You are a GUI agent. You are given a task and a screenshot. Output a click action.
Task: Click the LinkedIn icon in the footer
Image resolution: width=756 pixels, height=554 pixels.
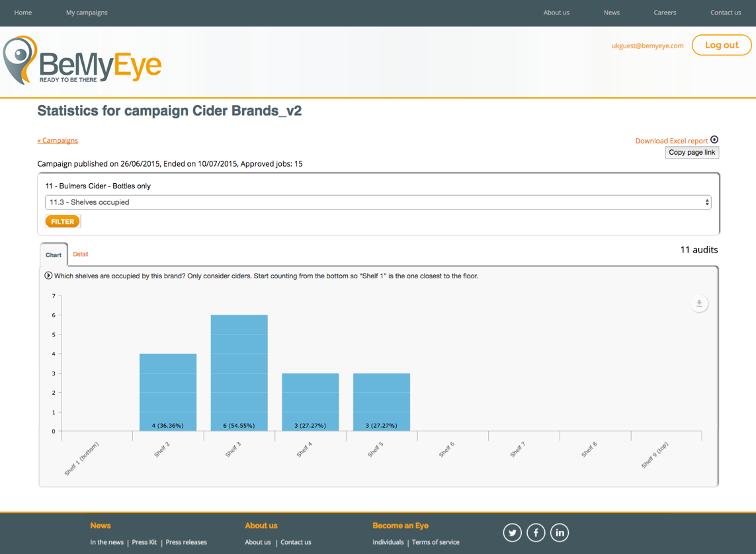click(560, 532)
